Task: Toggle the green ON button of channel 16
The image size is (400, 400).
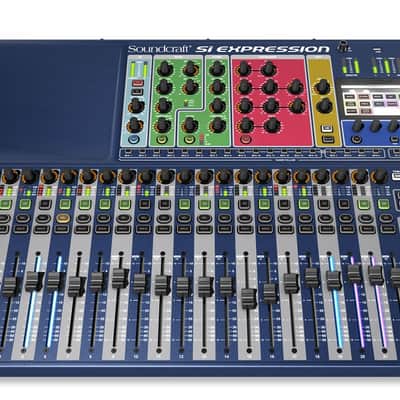Action: [264, 204]
